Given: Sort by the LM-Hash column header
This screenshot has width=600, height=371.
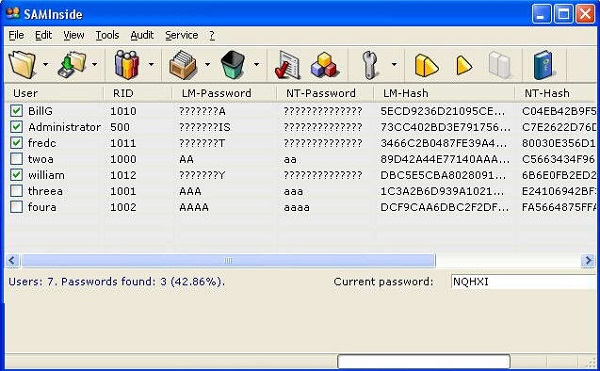Looking at the screenshot, I should [444, 93].
